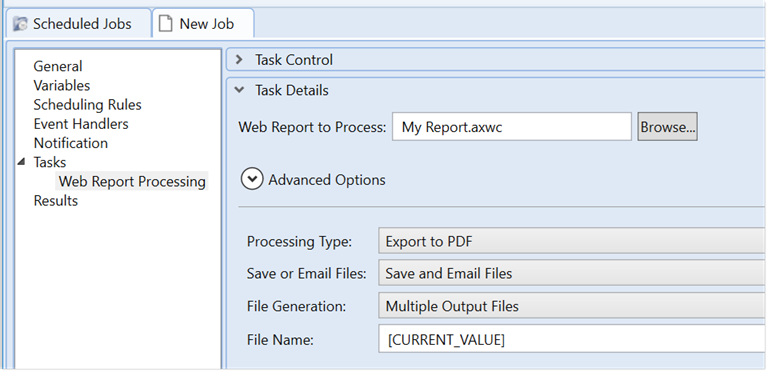This screenshot has height=372, width=768.
Task: Click the Scheduled Jobs tab icon
Action: coord(20,24)
